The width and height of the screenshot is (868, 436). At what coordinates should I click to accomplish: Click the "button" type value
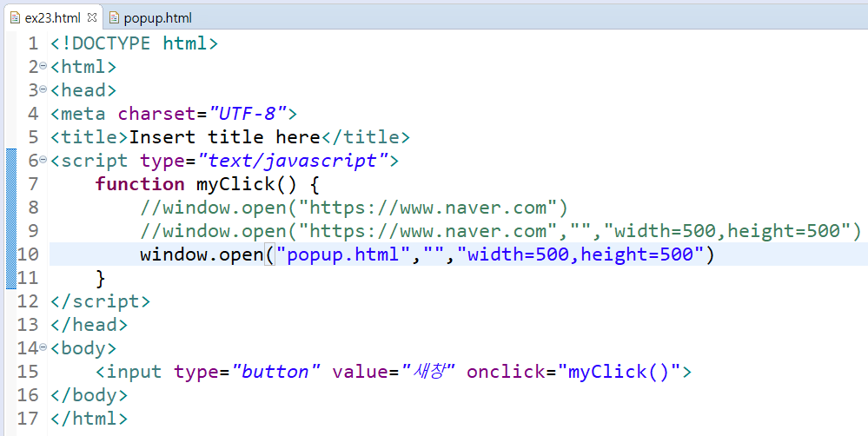coord(275,371)
